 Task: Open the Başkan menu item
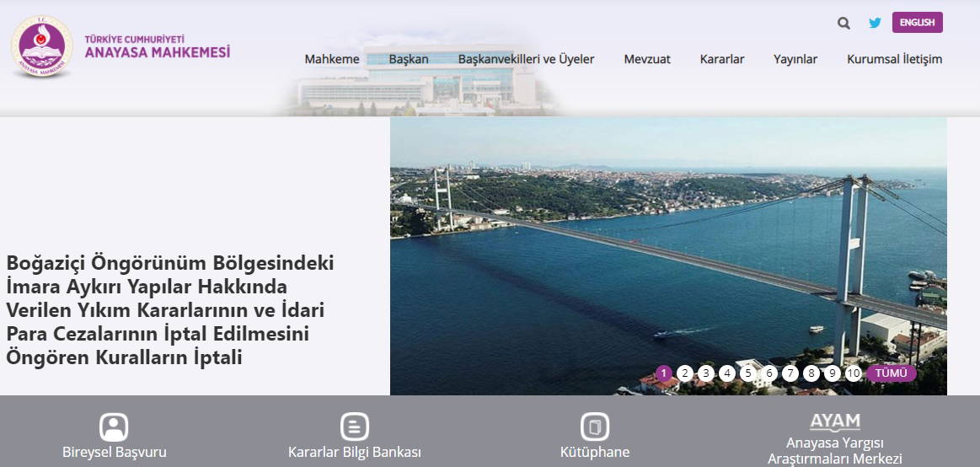409,59
